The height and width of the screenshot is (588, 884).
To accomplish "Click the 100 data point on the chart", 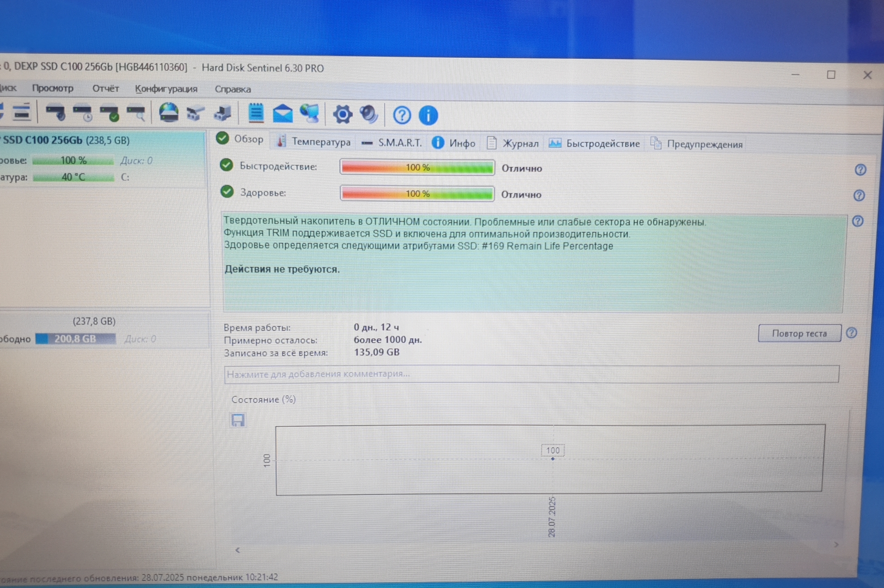I will pos(552,458).
